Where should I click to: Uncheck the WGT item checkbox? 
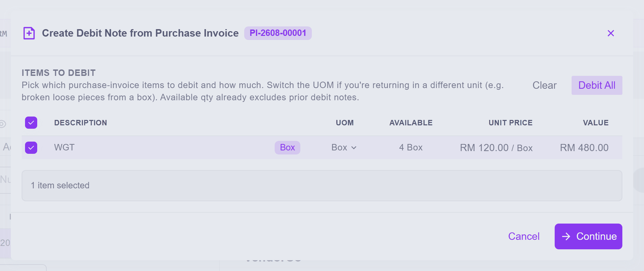[x=31, y=147]
